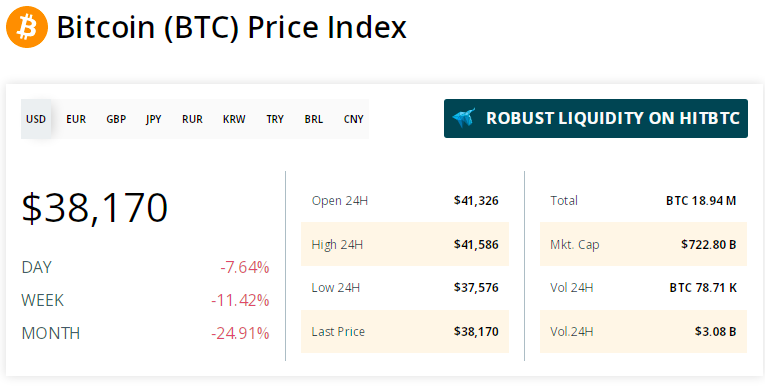Viewport: 765px width, 390px height.
Task: Click the large $38,170 price value
Action: pos(95,208)
